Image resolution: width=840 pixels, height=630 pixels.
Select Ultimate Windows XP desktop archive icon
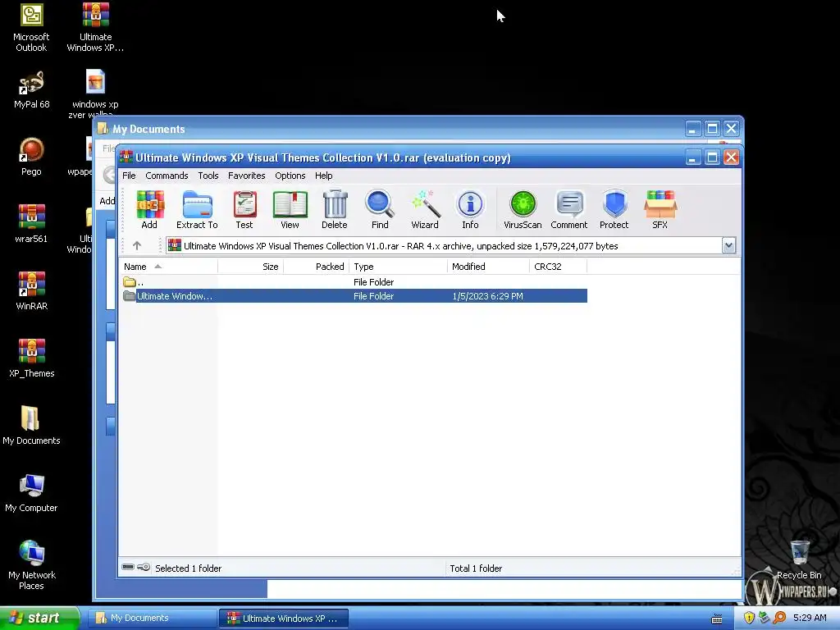click(95, 28)
